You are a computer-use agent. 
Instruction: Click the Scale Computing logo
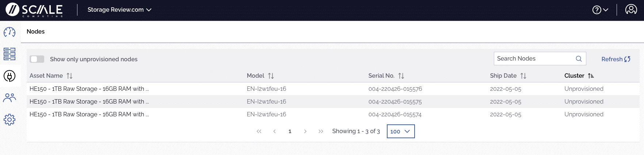(34, 10)
